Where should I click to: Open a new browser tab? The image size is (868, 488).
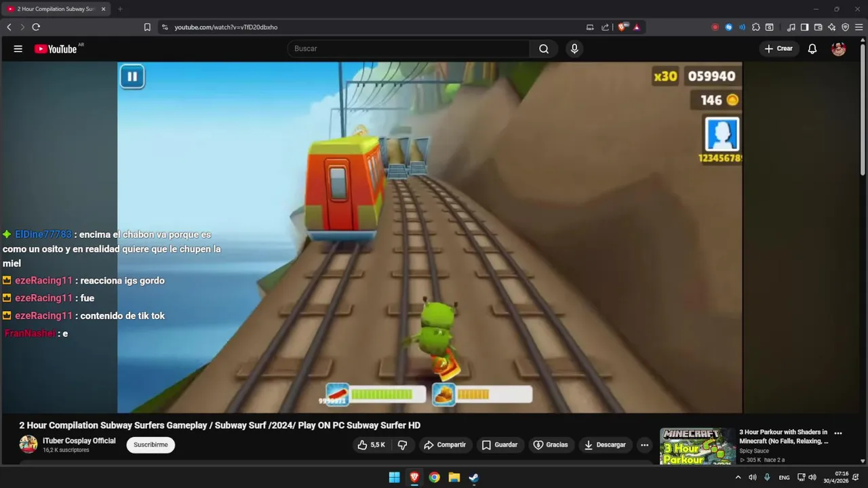coord(120,9)
